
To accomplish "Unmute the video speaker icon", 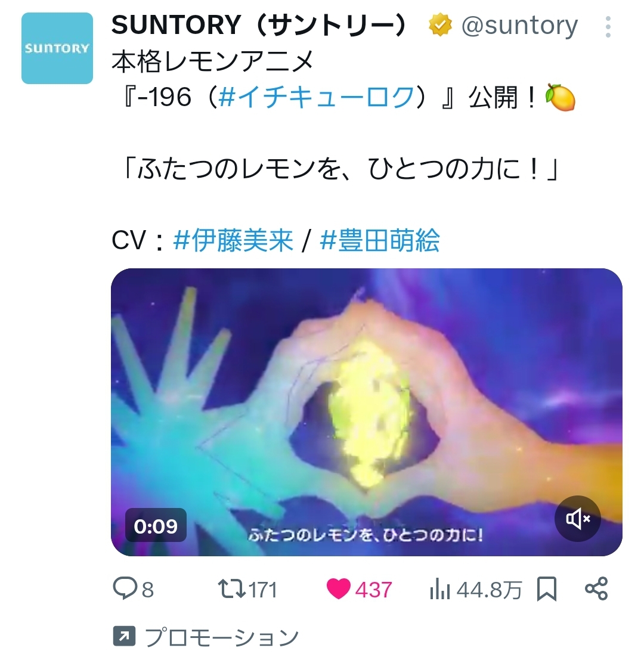I will (578, 518).
